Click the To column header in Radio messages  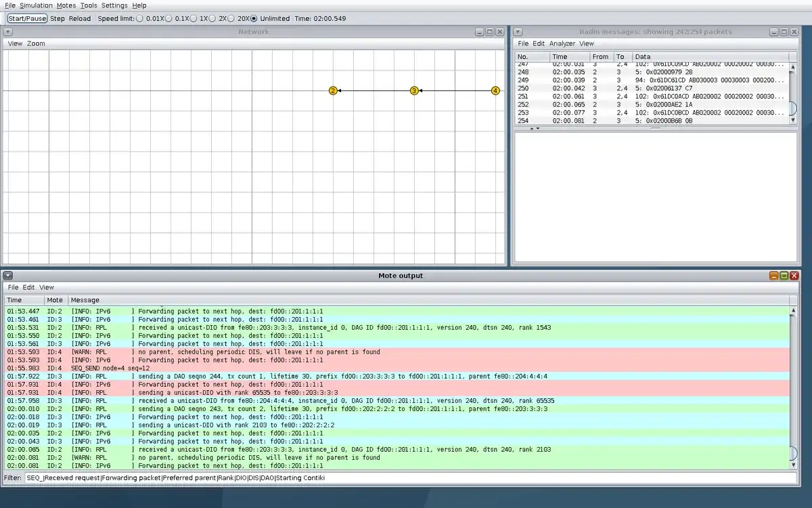point(623,57)
